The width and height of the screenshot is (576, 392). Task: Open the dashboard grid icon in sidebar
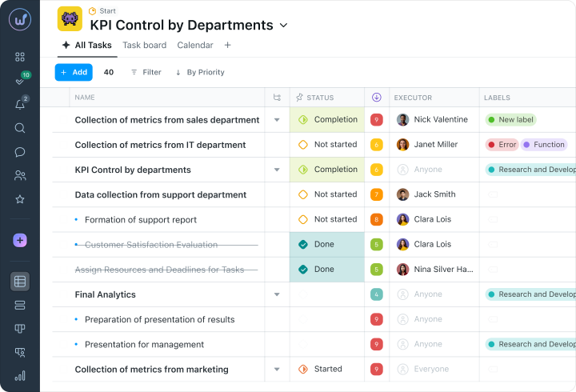click(20, 57)
